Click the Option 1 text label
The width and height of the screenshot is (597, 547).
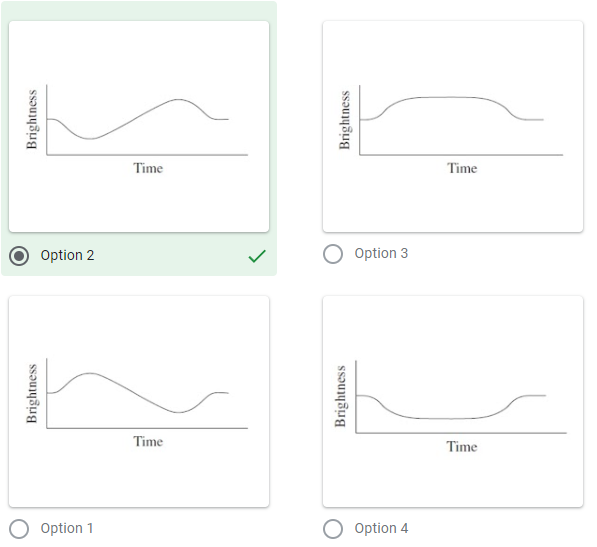click(67, 528)
